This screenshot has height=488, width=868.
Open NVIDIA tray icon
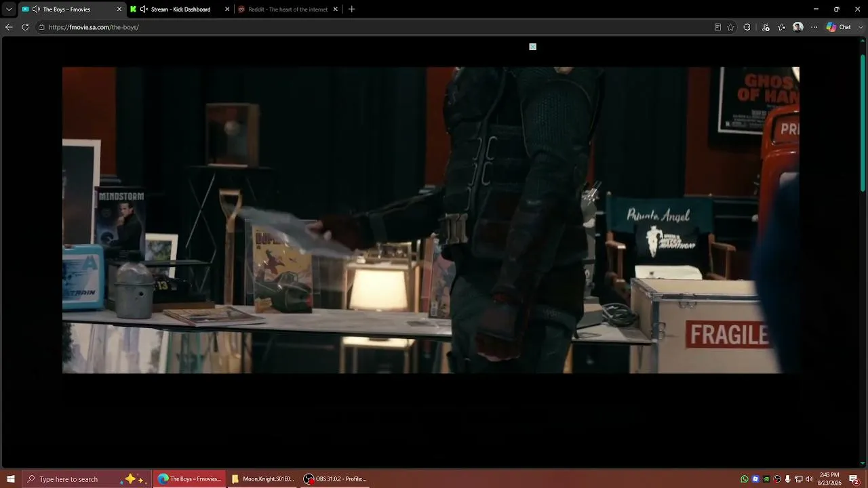[766, 479]
